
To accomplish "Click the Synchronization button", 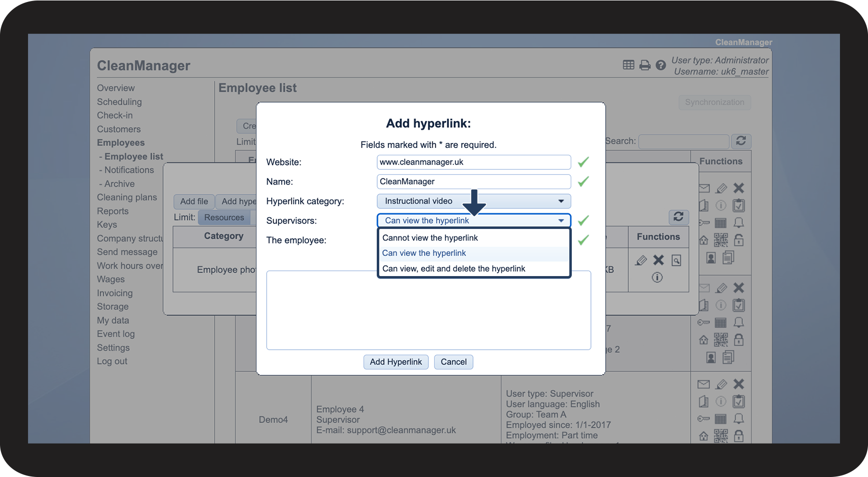I will click(x=715, y=102).
